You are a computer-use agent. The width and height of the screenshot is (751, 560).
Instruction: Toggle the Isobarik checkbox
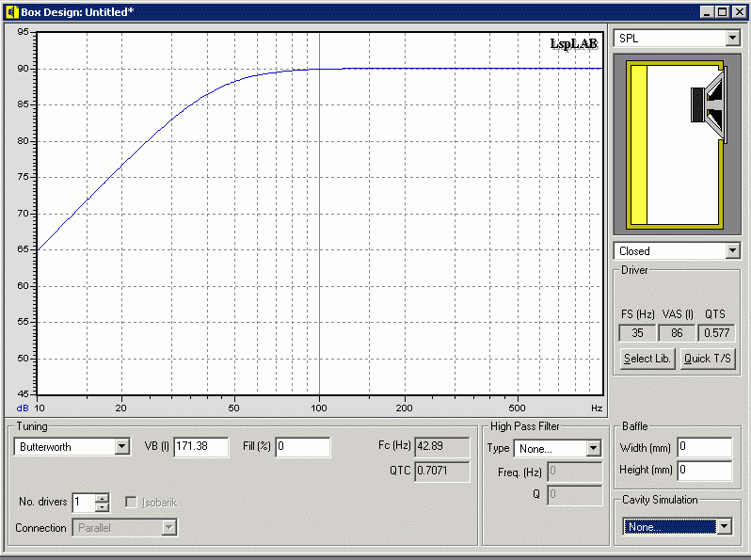click(132, 503)
